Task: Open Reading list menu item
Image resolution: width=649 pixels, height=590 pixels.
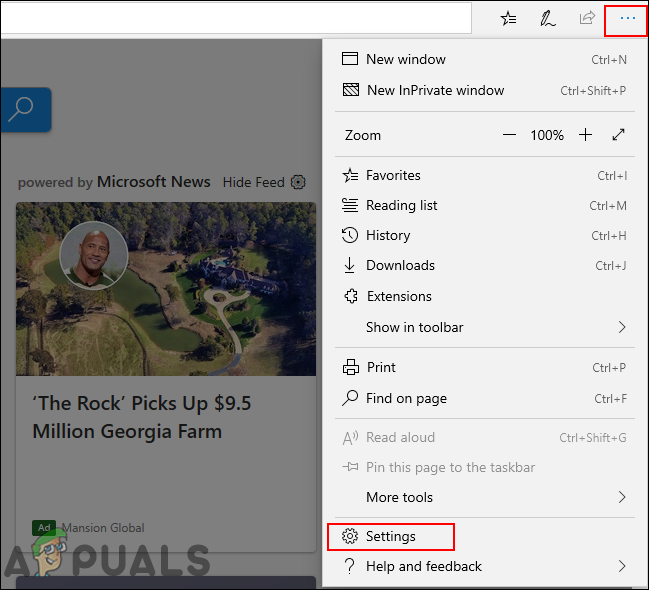Action: click(484, 205)
